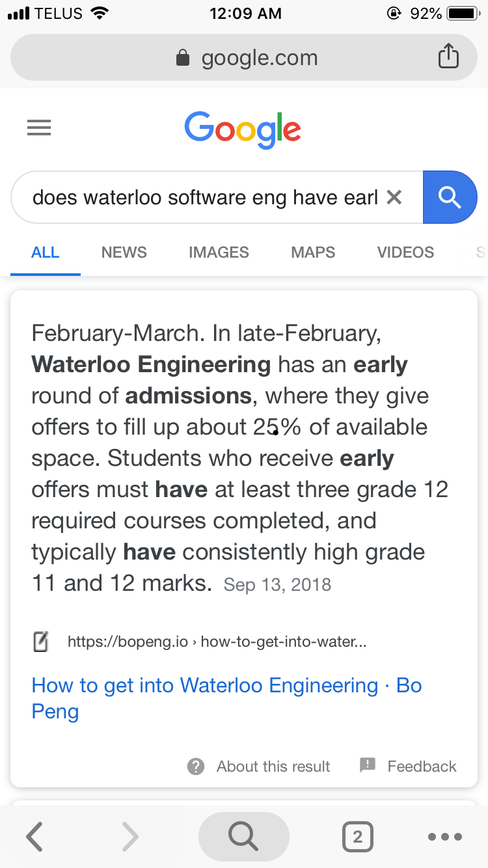Screen dimensions: 488x868
Task: Select the MAPS tab
Action: pyautogui.click(x=313, y=252)
